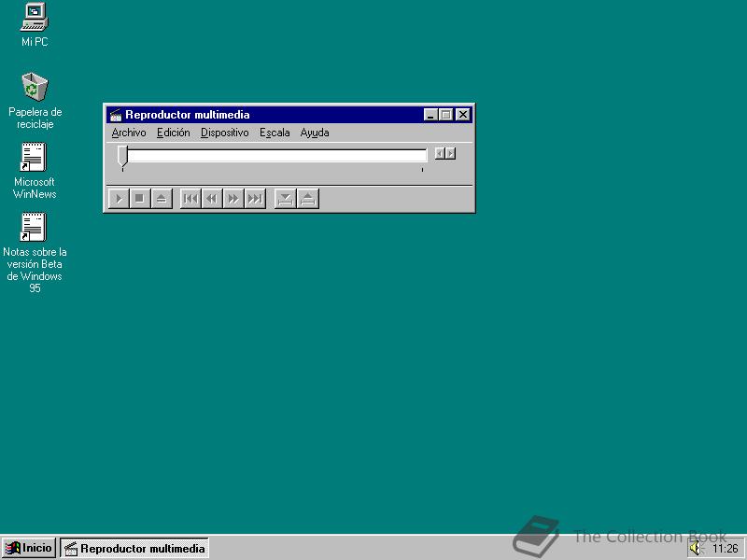Maximize the Reproductor multimedia window
Viewport: 747px width, 560px height.
point(446,115)
